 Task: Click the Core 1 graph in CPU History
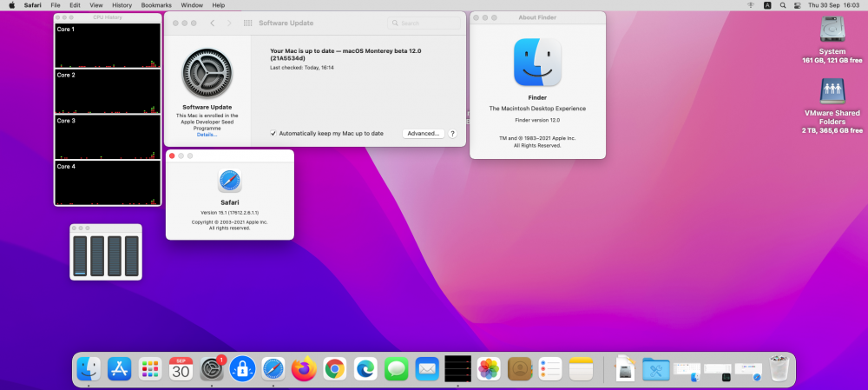108,45
